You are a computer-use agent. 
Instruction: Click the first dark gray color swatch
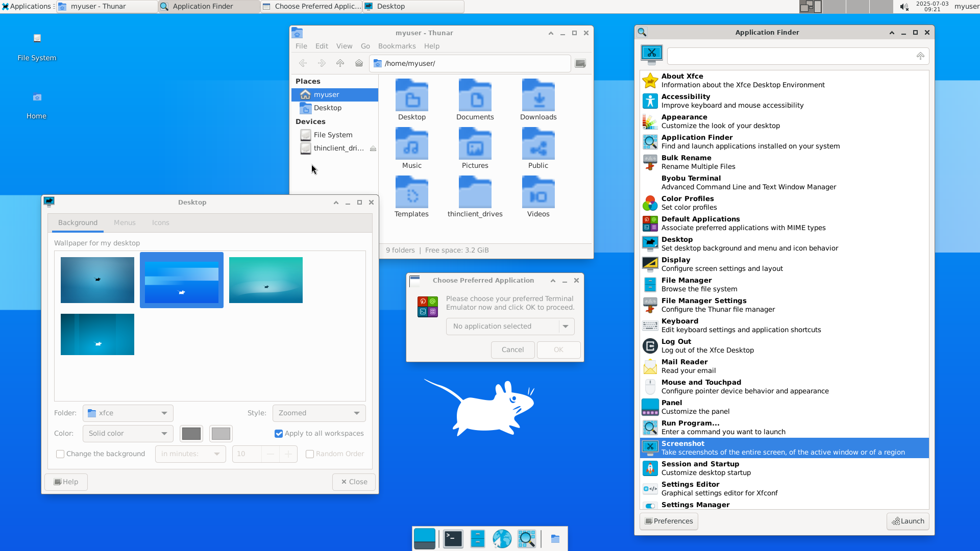click(x=191, y=434)
